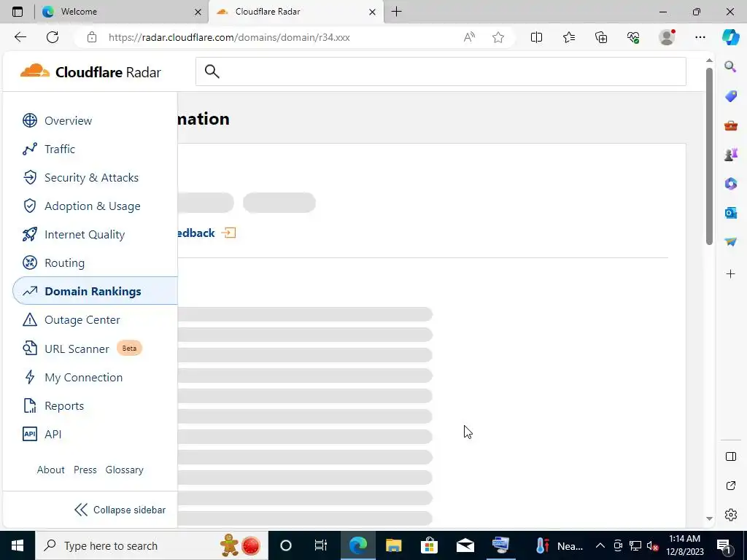Viewport: 747px width, 560px height.
Task: Click the browser address bar URL
Action: pyautogui.click(x=229, y=37)
